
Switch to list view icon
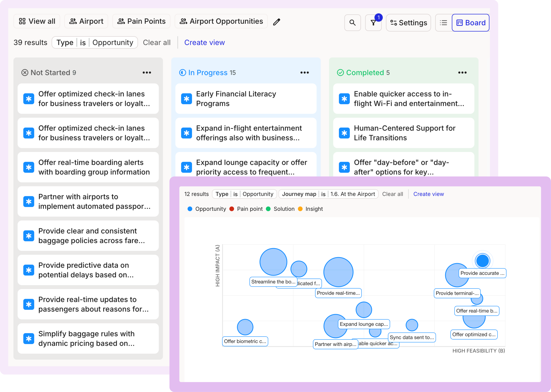point(443,23)
